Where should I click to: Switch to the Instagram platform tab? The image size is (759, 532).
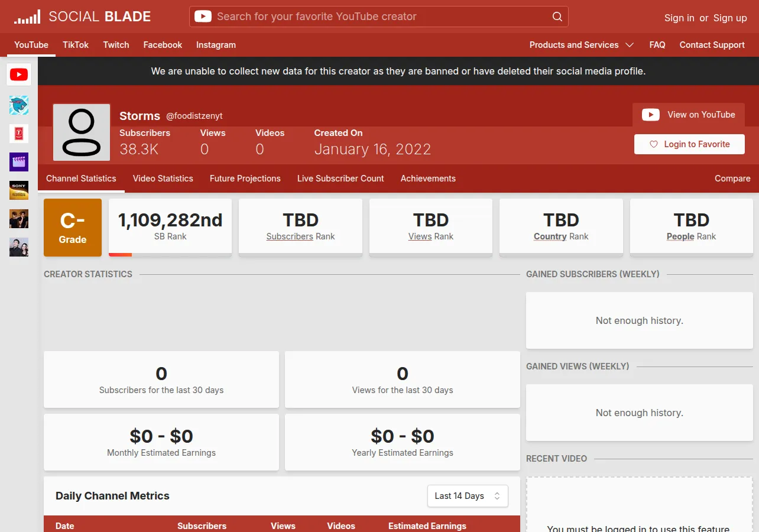[x=216, y=45]
